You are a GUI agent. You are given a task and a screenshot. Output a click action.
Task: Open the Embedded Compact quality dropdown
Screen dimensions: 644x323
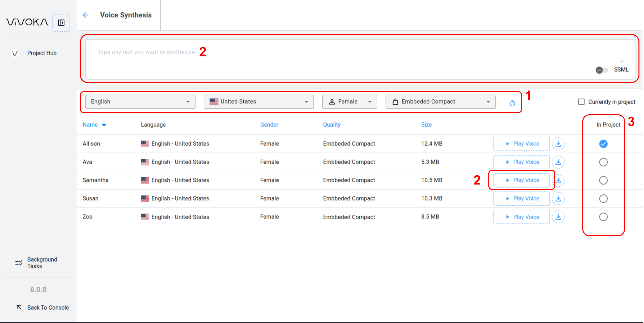click(x=440, y=102)
